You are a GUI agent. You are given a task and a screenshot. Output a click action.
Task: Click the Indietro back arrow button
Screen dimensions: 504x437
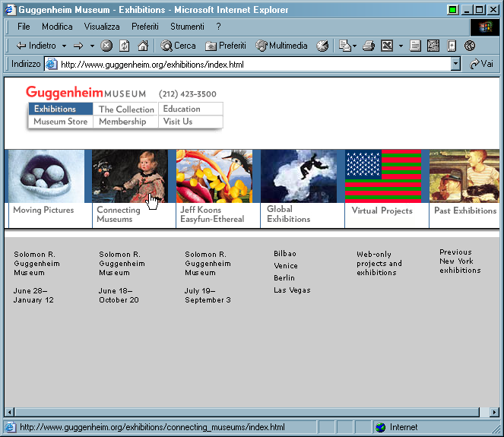36,46
